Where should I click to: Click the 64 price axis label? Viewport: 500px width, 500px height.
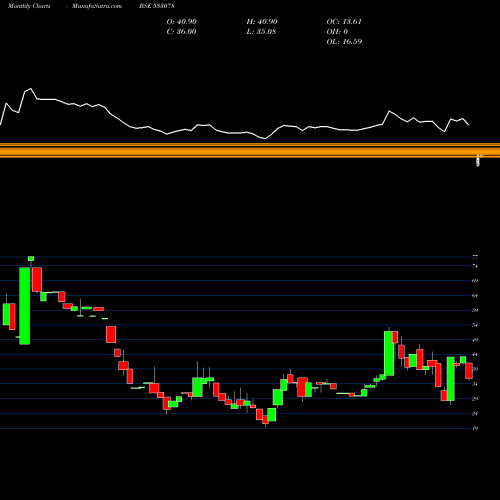(475, 295)
